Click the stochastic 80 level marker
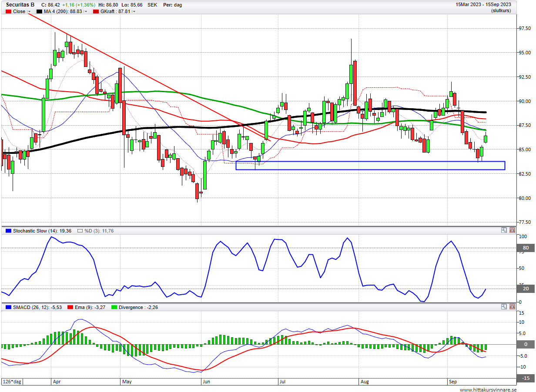536x392 pixels. pos(526,248)
